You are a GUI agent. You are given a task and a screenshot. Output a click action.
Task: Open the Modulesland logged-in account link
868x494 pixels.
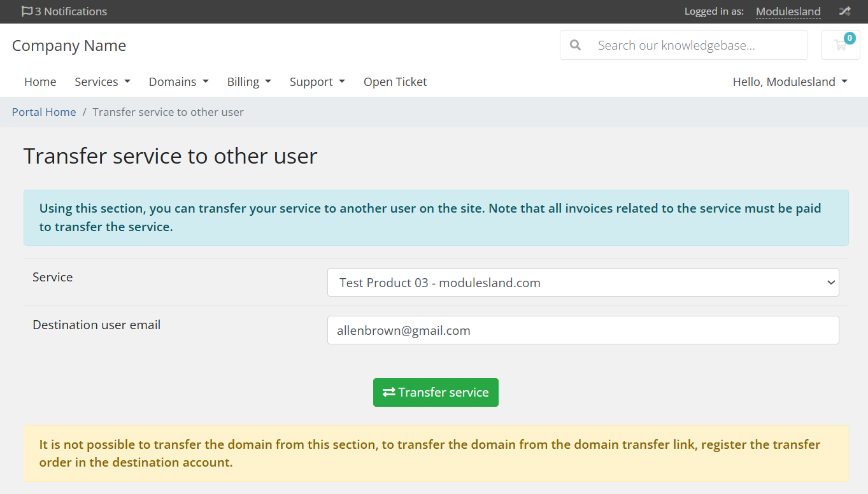coord(788,11)
